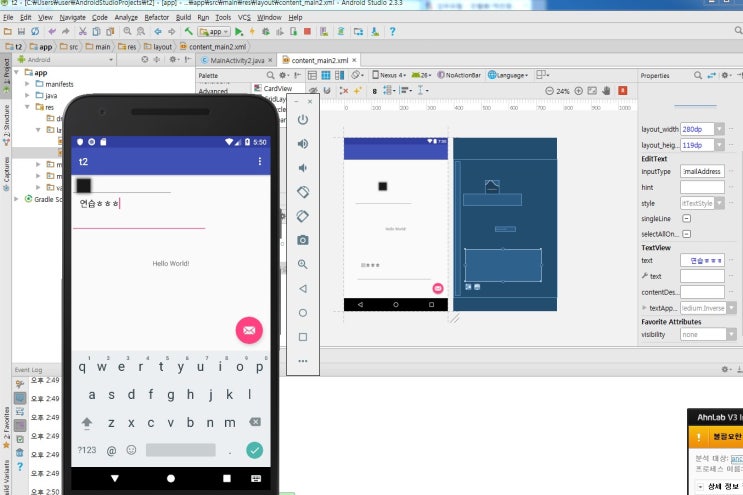Screen dimensions: 743x495
Task: Toggle the show constraints eye icon
Action: pos(313,90)
